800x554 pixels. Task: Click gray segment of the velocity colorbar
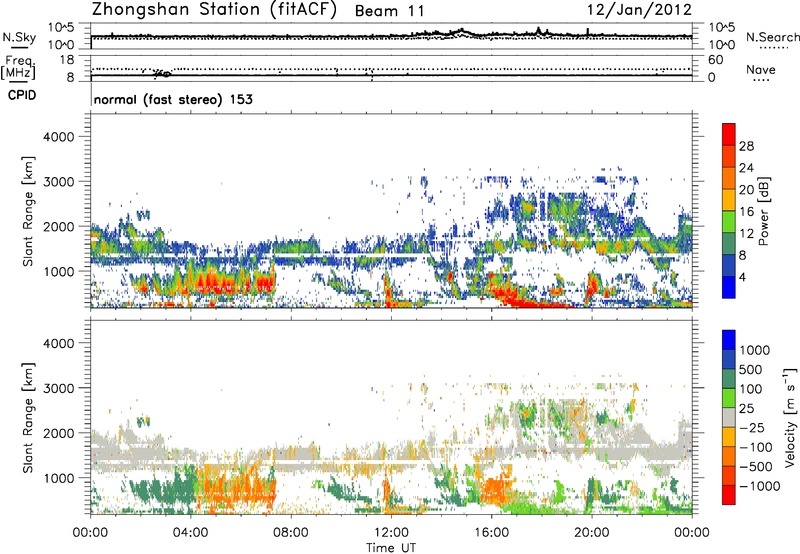pyautogui.click(x=729, y=417)
